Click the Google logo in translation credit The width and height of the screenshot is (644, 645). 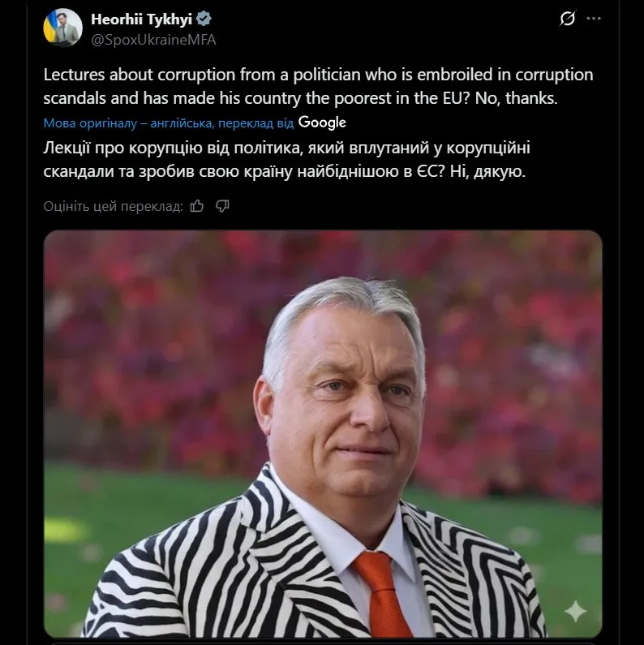coord(322,123)
